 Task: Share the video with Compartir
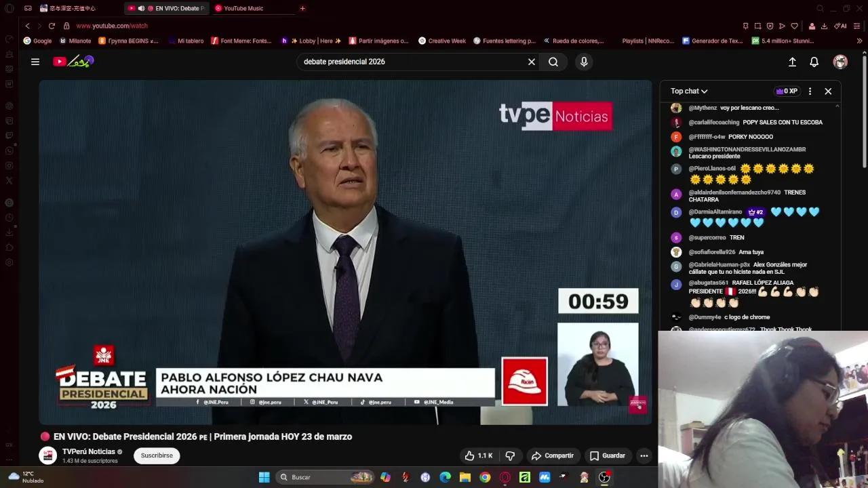coord(553,455)
